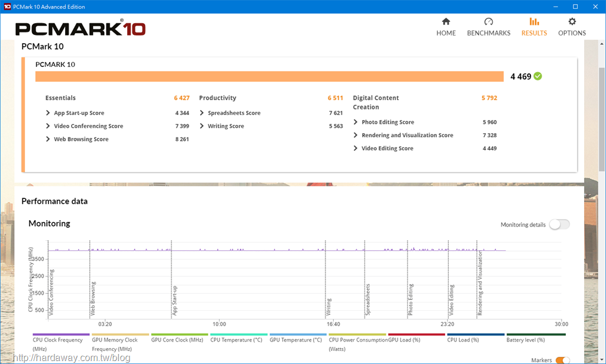Click the Essentials heading
The image size is (606, 364).
click(x=60, y=98)
